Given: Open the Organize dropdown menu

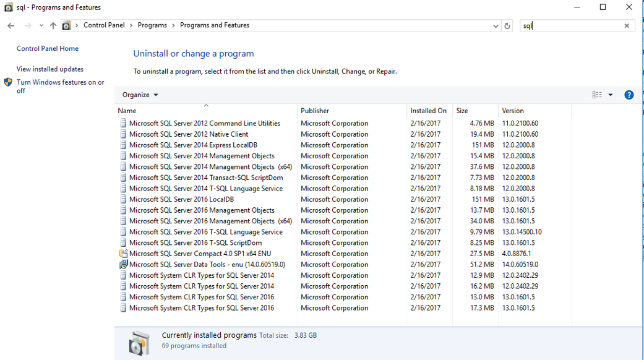Looking at the screenshot, I should (140, 95).
